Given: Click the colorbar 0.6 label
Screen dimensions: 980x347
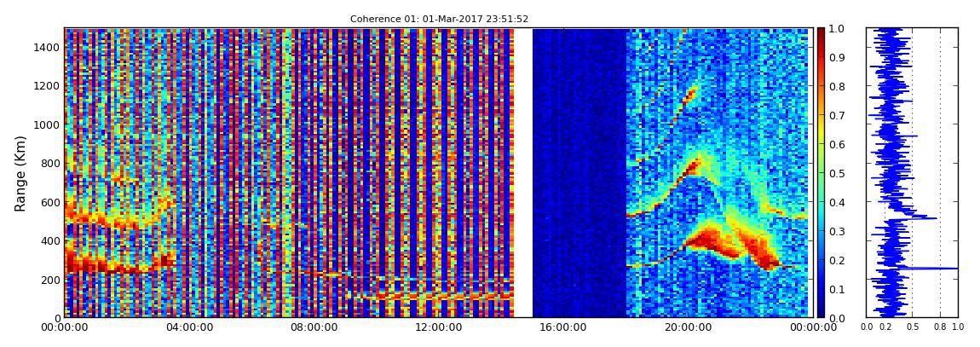Looking at the screenshot, I should (x=836, y=144).
